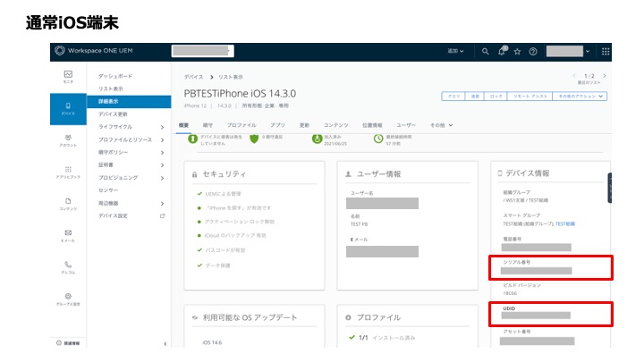Click the iOS 14.6 update entry
This screenshot has width=644, height=362.
point(212,342)
